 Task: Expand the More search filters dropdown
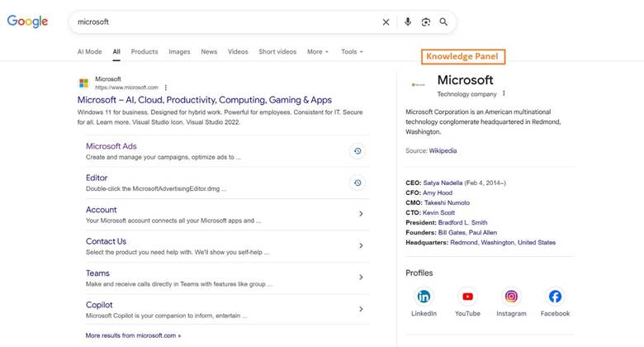click(318, 52)
